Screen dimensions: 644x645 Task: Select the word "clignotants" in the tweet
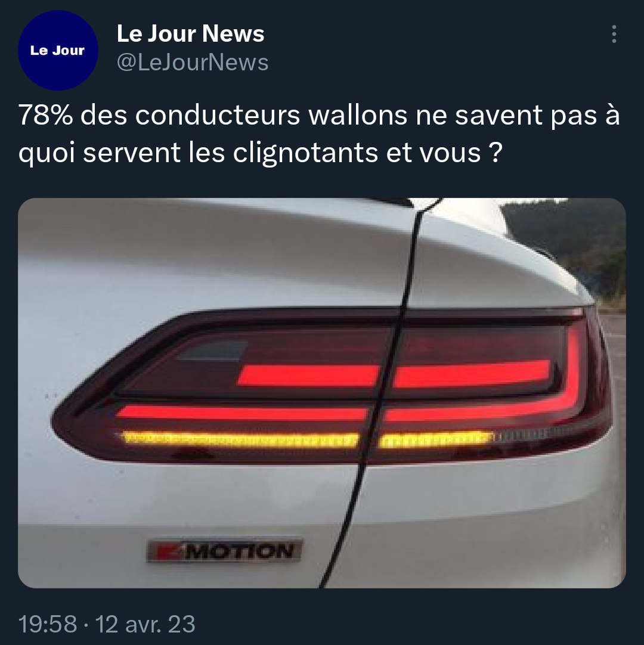coord(305,153)
